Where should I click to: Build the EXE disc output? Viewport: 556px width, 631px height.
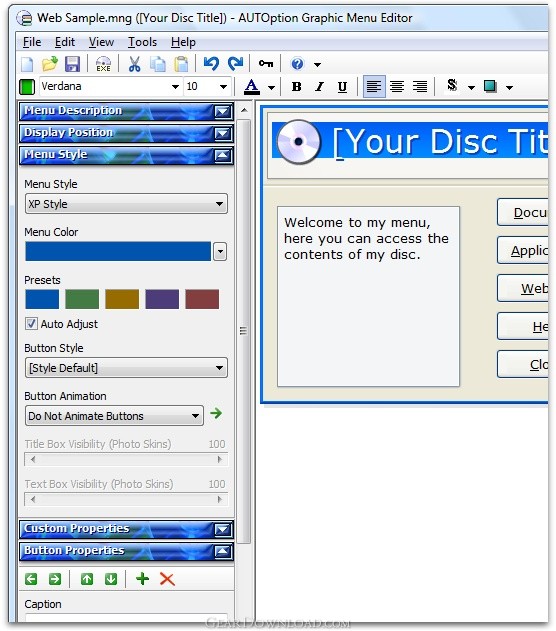point(103,64)
